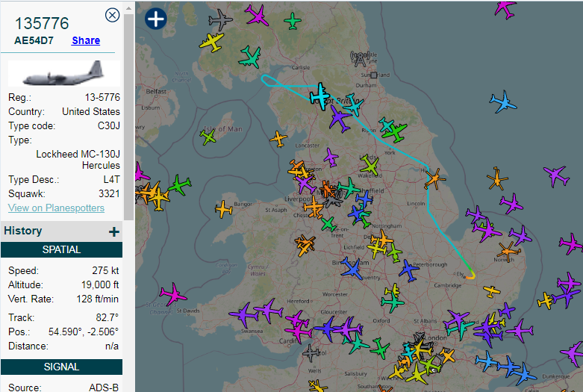This screenshot has width=583, height=392.
Task: Select yellow-green aircraft near Leeds
Action: [x=370, y=164]
